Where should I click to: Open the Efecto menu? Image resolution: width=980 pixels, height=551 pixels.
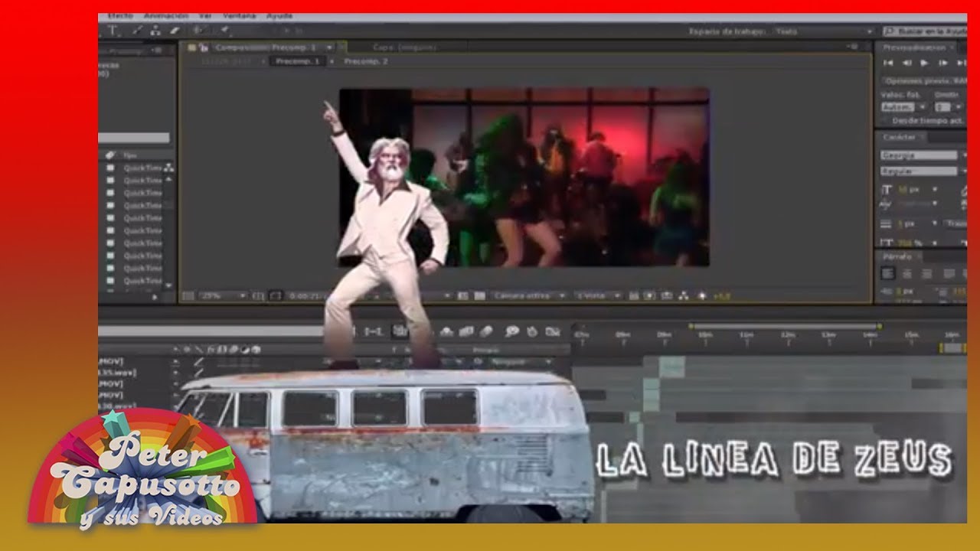point(120,16)
